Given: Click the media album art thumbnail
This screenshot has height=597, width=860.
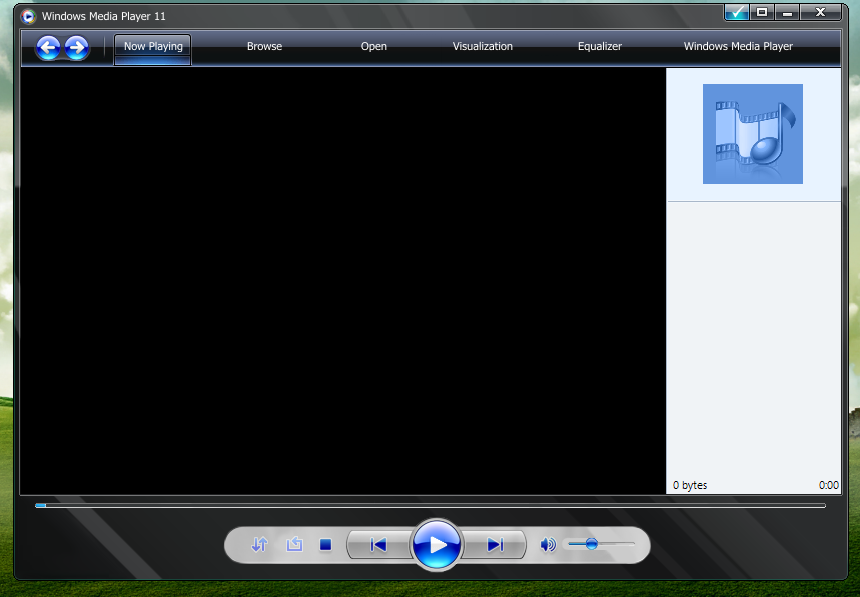Looking at the screenshot, I should coord(753,134).
